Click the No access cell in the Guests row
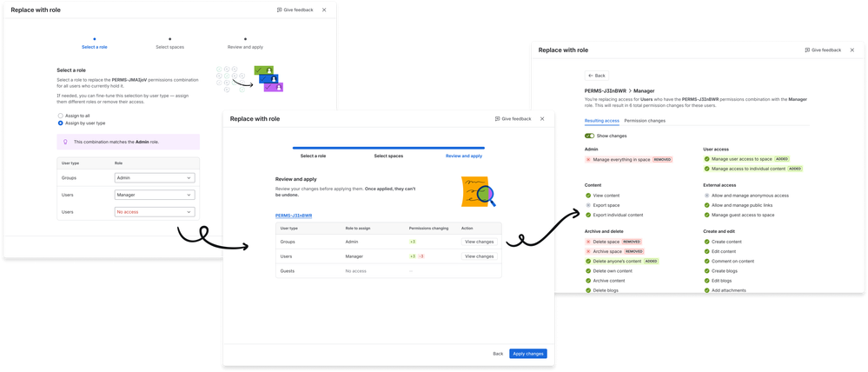Screen dimensions: 868x372 (x=356, y=271)
